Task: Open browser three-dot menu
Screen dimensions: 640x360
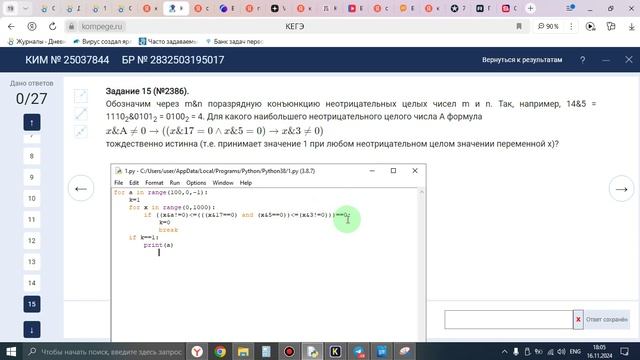Action: click(571, 27)
